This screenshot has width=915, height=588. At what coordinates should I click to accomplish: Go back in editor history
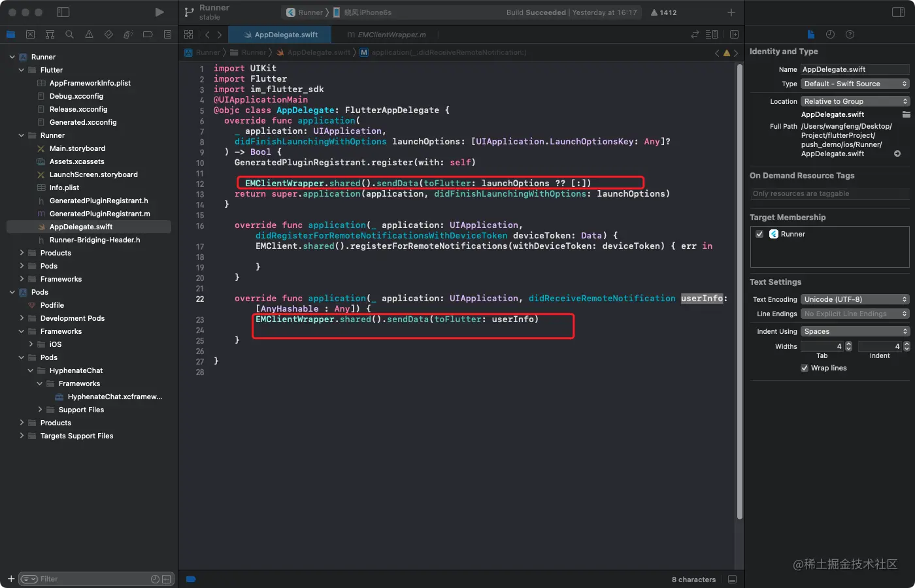tap(207, 35)
